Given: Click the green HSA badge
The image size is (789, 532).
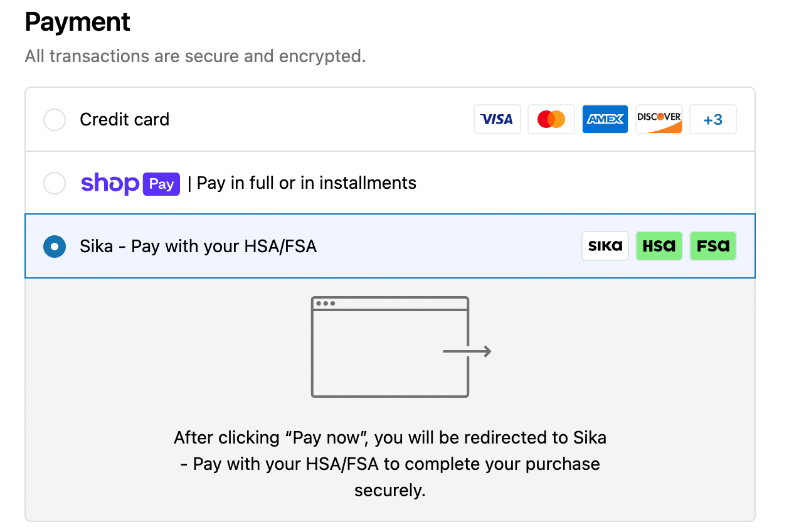Looking at the screenshot, I should 659,246.
